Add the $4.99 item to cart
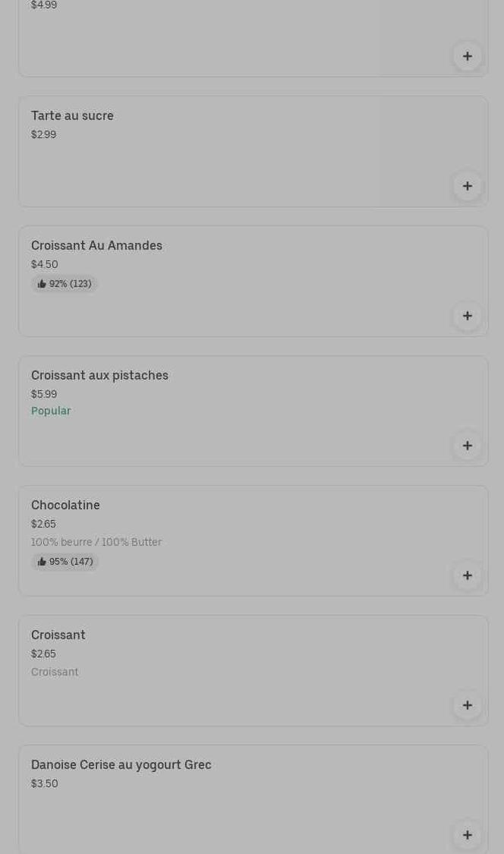The width and height of the screenshot is (504, 854). [467, 56]
